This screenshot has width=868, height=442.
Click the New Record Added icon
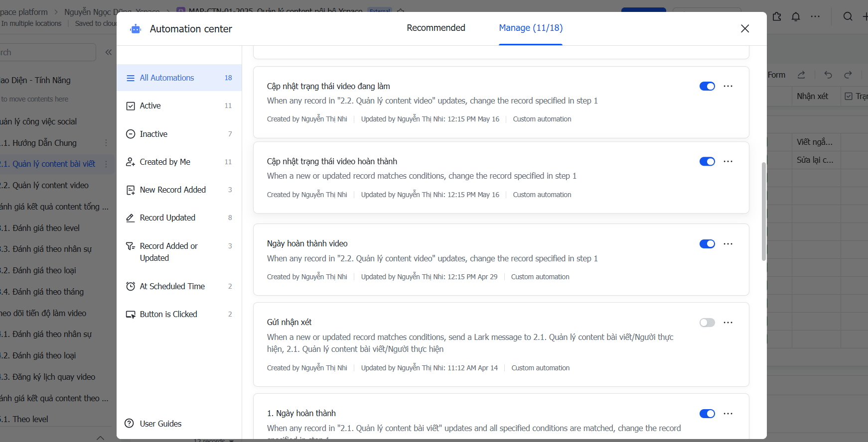(131, 190)
